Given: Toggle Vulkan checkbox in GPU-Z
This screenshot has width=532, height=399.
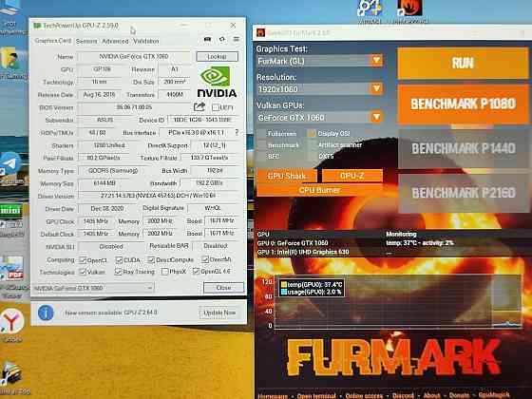Looking at the screenshot, I should click(82, 272).
